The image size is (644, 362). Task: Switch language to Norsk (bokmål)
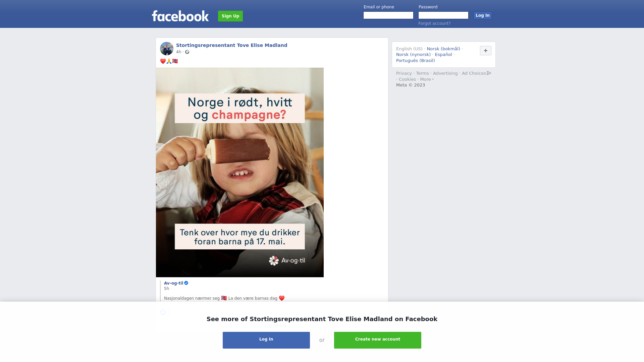click(x=443, y=49)
